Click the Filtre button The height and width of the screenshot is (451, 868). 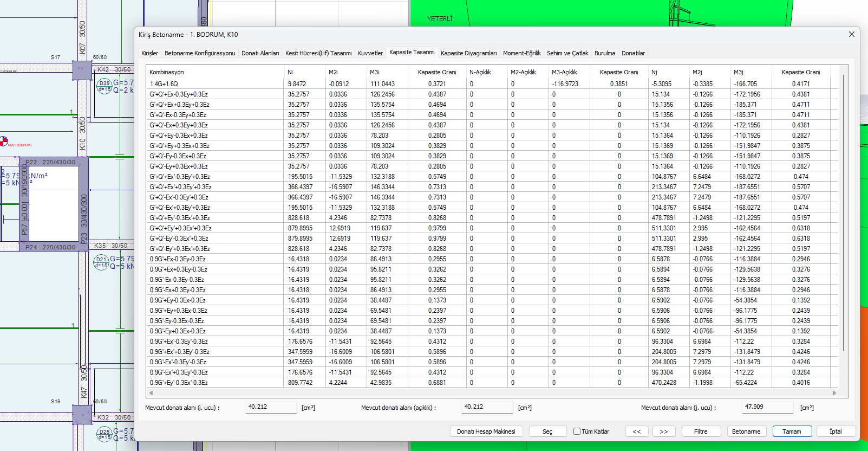tap(701, 431)
